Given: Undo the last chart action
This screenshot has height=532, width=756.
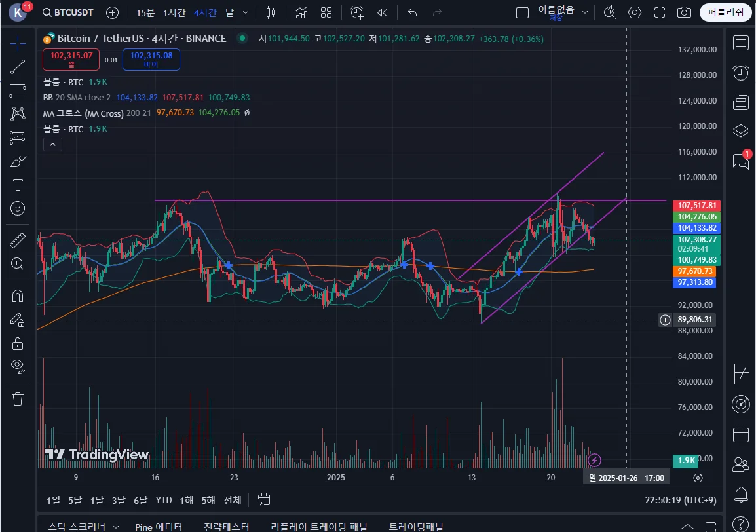Looking at the screenshot, I should (412, 12).
